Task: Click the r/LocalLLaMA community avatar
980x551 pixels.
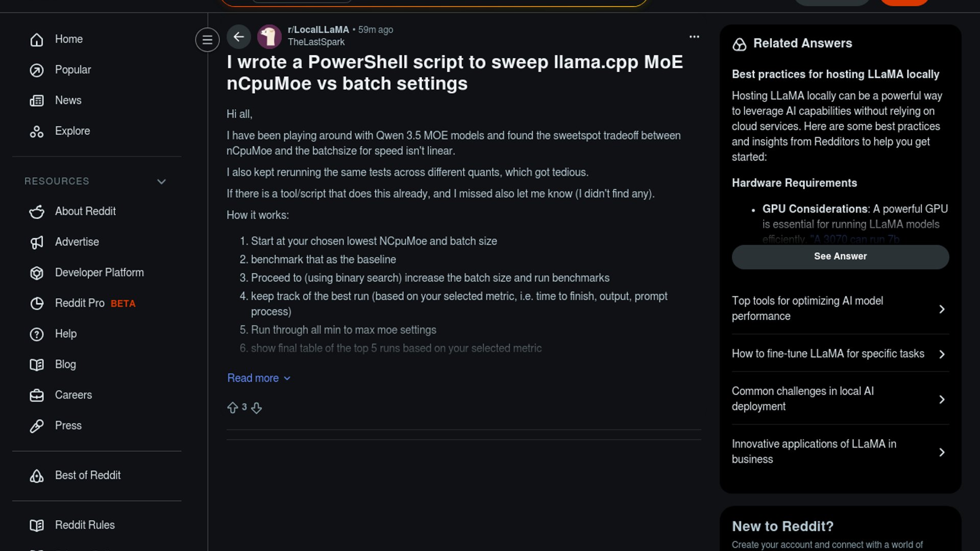Action: point(269,37)
